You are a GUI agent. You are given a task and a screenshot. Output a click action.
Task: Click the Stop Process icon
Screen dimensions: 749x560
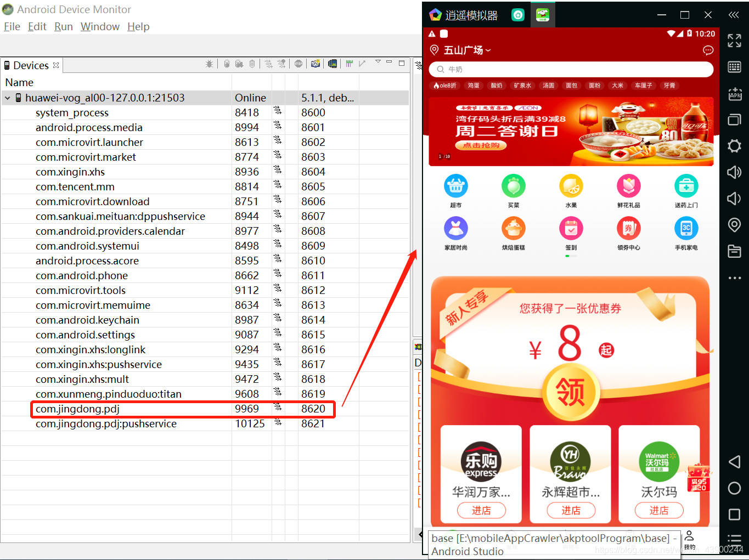click(x=299, y=64)
